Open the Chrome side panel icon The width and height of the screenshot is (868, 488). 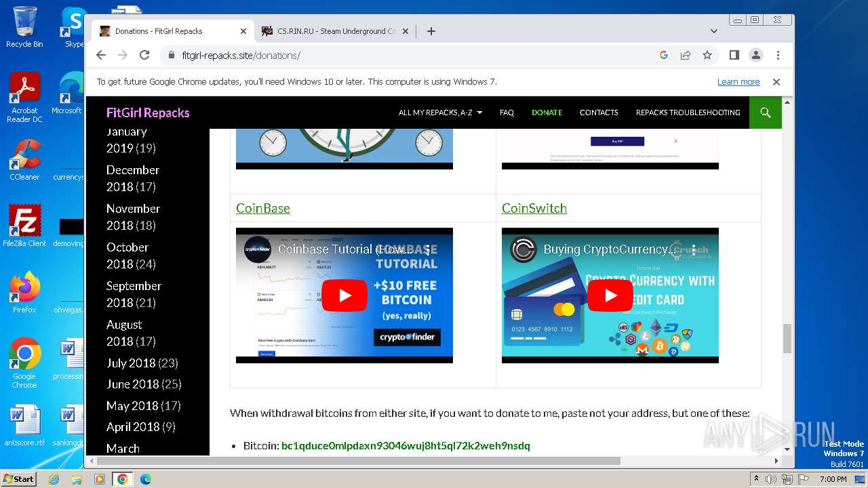[x=734, y=55]
